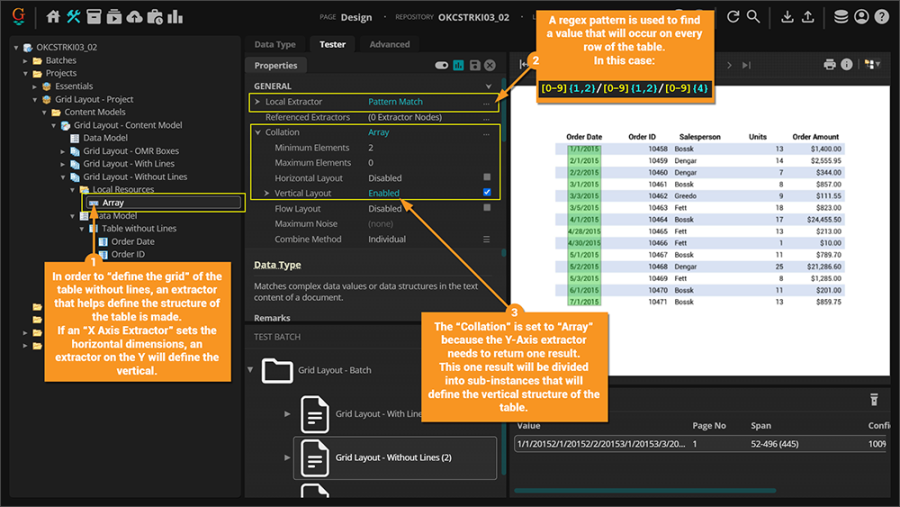Click the Minimum Elements value 2
This screenshot has height=507, width=900.
coord(371,148)
